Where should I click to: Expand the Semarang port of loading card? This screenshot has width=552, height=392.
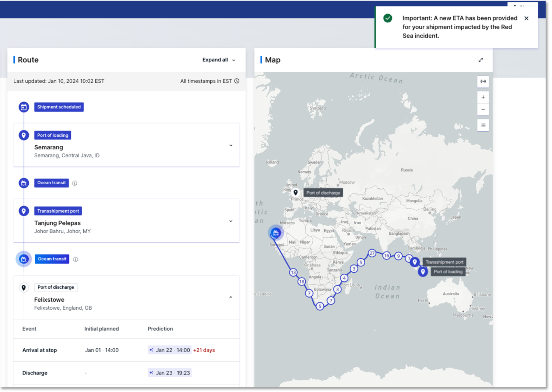(x=231, y=146)
